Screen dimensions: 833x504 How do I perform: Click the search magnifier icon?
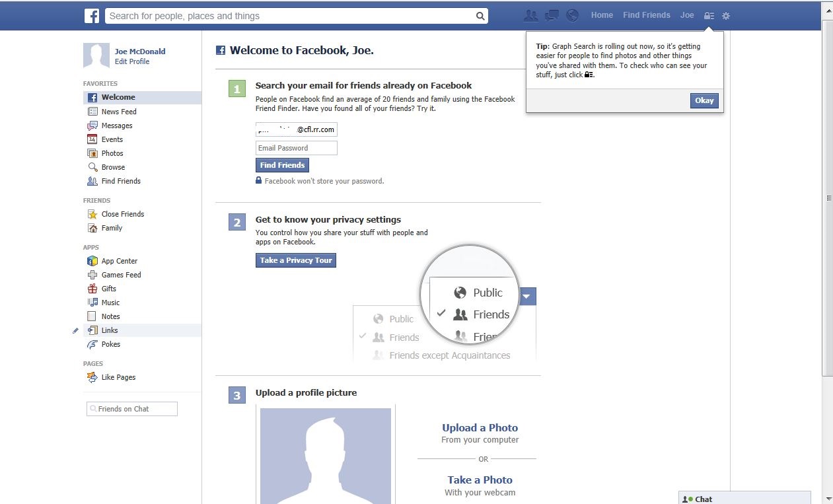(x=480, y=16)
